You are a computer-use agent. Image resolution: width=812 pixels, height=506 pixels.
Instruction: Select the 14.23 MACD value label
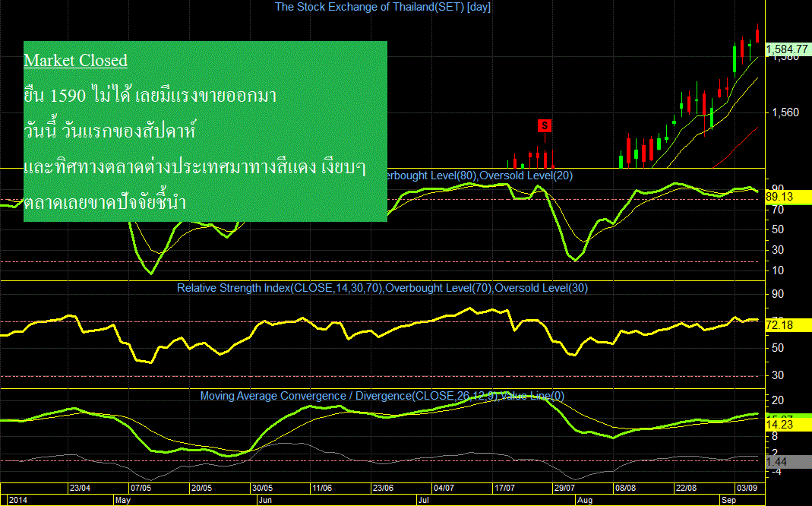tap(788, 425)
